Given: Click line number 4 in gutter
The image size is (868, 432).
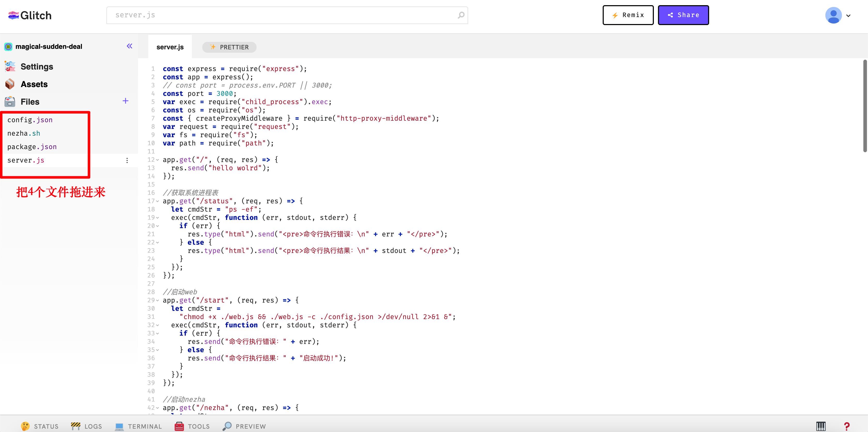Looking at the screenshot, I should [x=153, y=93].
